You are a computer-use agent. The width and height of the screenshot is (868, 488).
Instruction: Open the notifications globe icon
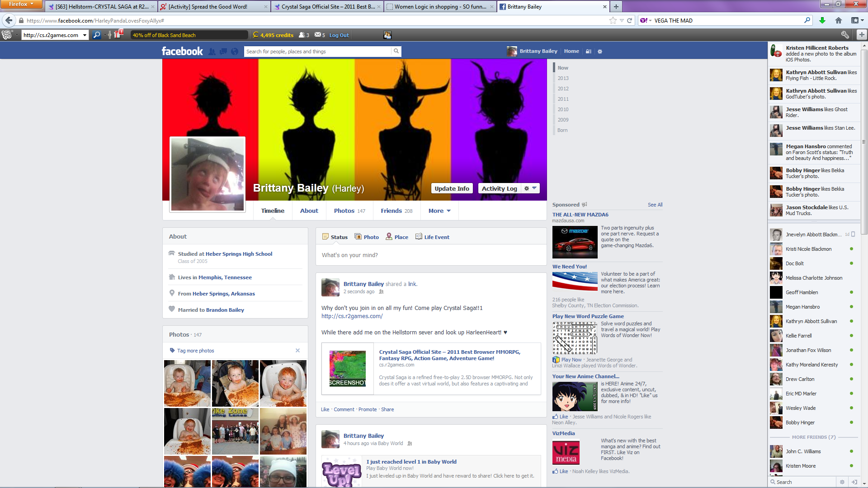[x=235, y=52]
